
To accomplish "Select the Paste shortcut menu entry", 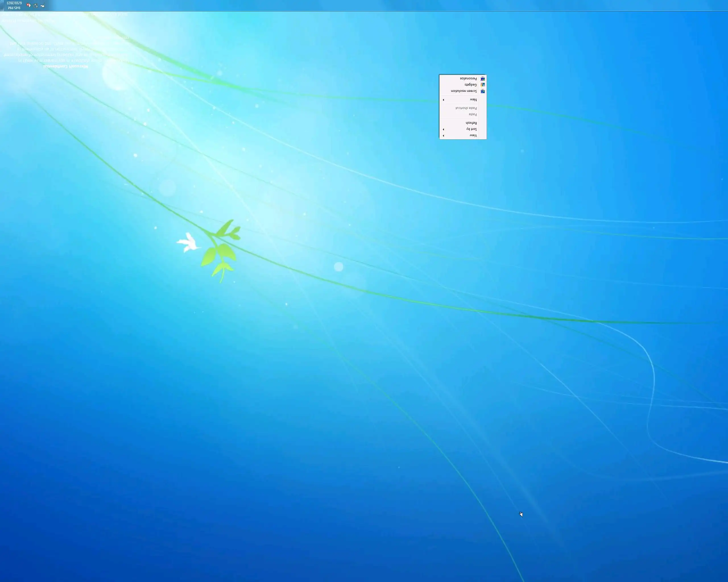I will pyautogui.click(x=466, y=108).
